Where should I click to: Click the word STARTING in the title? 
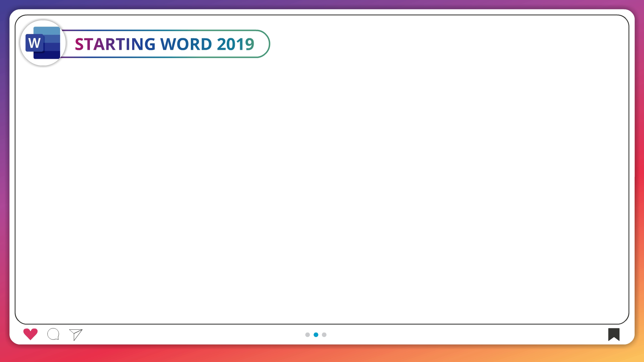(115, 44)
